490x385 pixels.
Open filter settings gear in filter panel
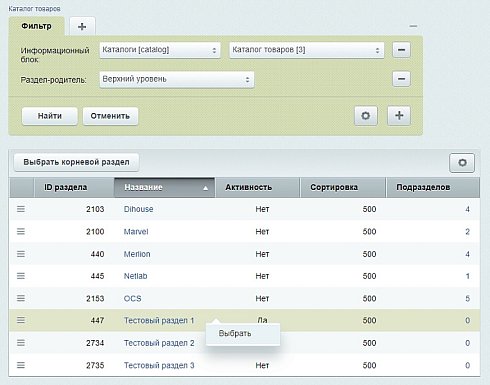(x=366, y=116)
